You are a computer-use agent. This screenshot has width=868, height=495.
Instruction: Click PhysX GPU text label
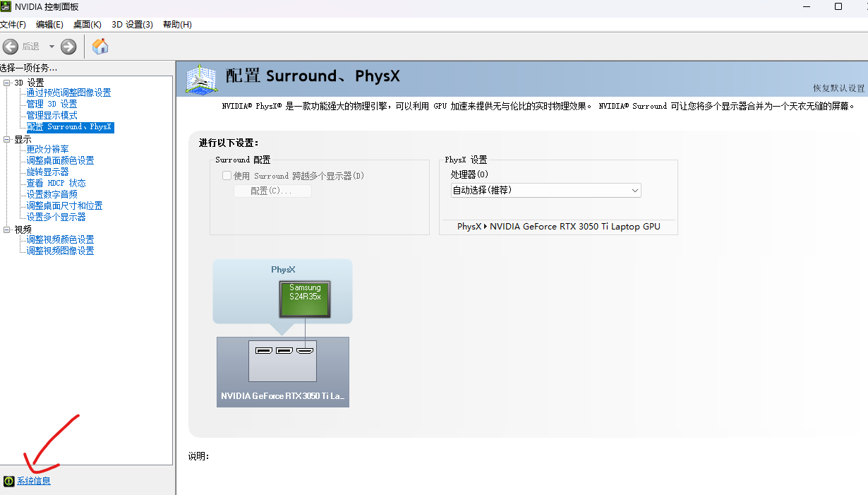coord(559,227)
